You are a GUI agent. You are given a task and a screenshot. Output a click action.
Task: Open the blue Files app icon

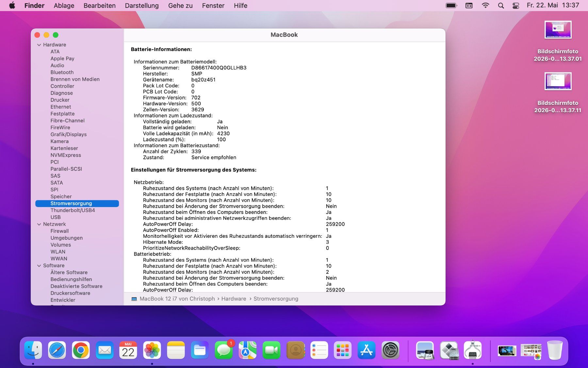(x=200, y=350)
